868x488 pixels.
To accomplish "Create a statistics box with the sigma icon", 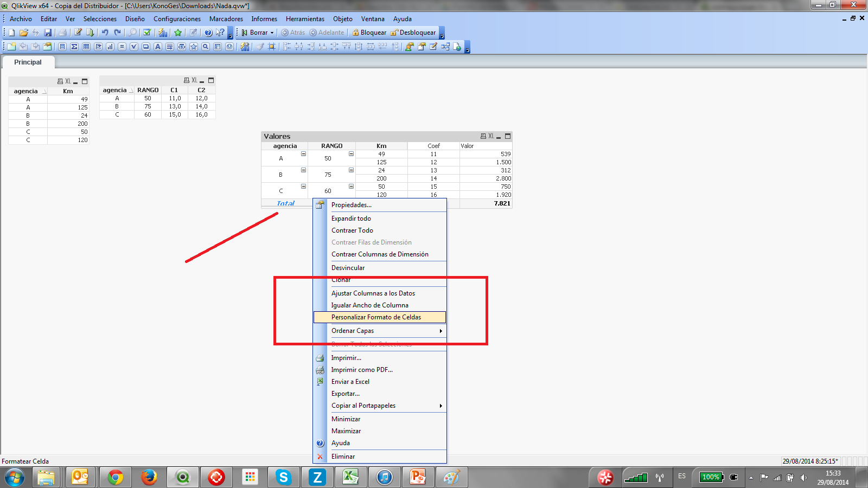I will pos(74,47).
